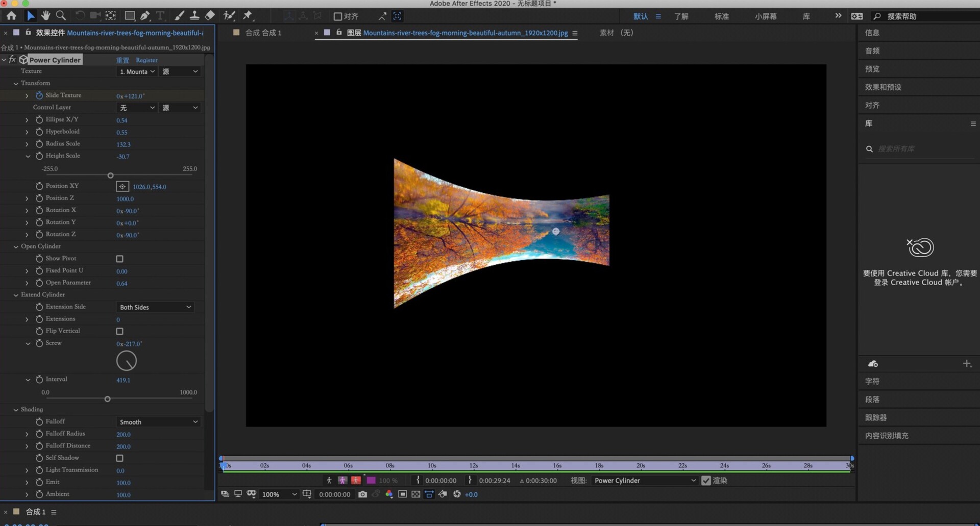980x526 pixels.
Task: Enable the Self Shadow checkbox
Action: 119,459
